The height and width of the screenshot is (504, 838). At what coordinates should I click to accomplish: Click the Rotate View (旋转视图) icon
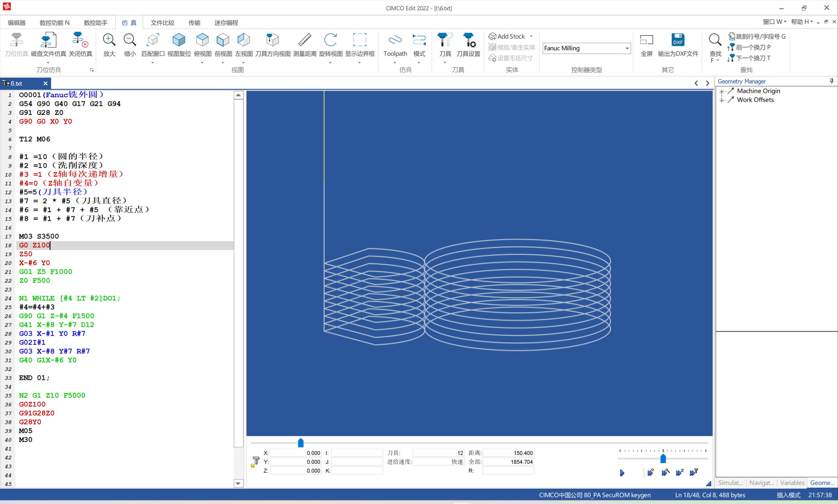331,40
